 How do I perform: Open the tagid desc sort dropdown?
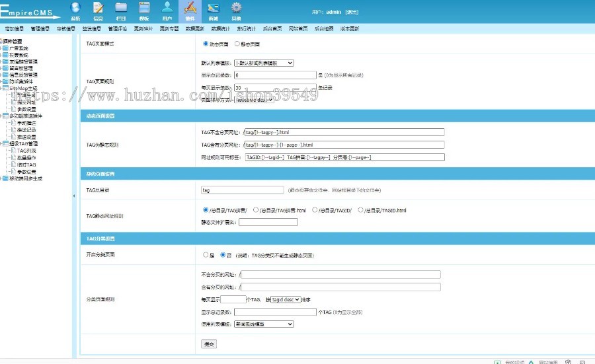(x=286, y=299)
